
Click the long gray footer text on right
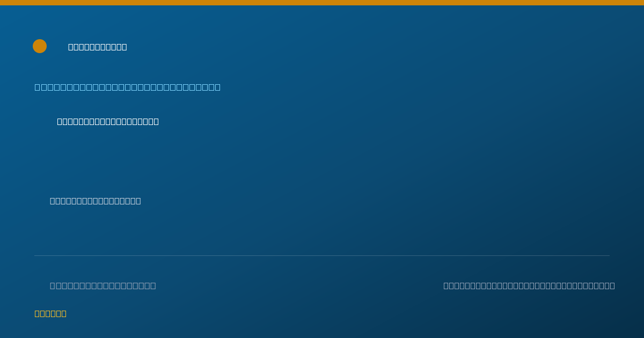tap(529, 285)
